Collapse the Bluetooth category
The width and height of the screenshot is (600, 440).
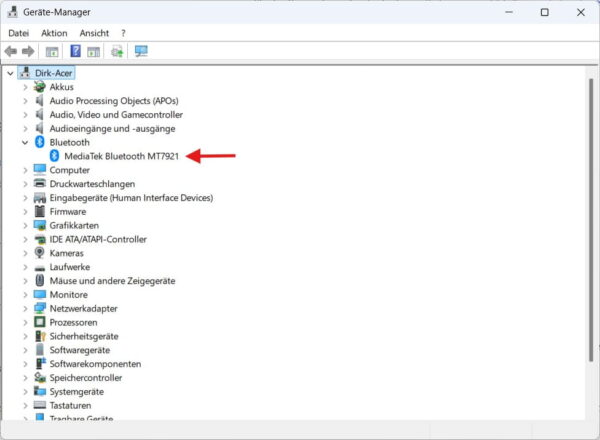[25, 142]
